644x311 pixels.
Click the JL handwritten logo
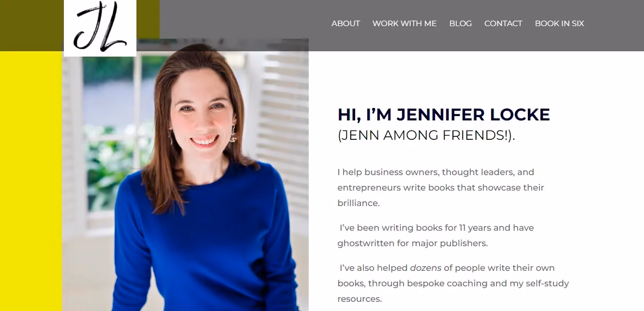pyautogui.click(x=100, y=28)
